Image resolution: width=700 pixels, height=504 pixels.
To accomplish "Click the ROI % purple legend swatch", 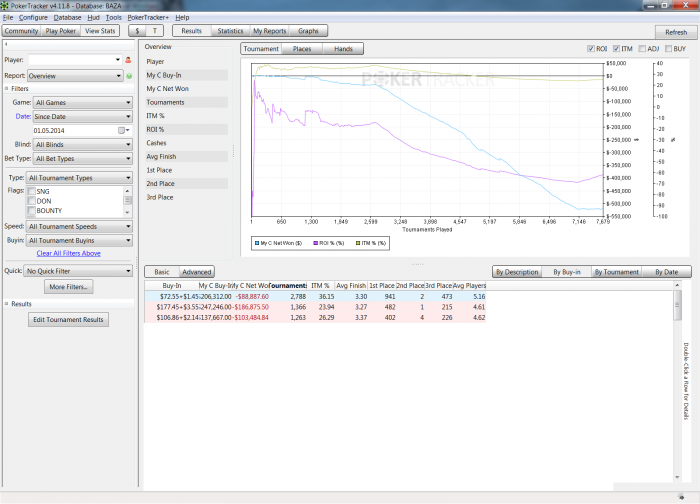I will (x=315, y=243).
